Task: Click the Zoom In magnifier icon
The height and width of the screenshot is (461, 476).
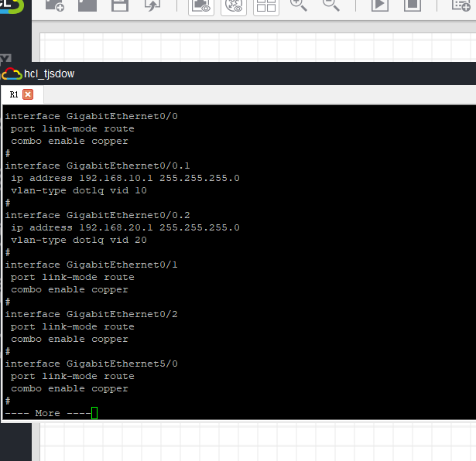Action: coord(299,5)
